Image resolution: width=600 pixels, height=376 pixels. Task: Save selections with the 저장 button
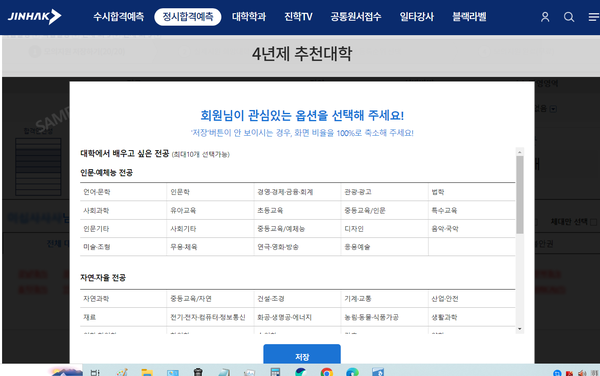coord(302,354)
